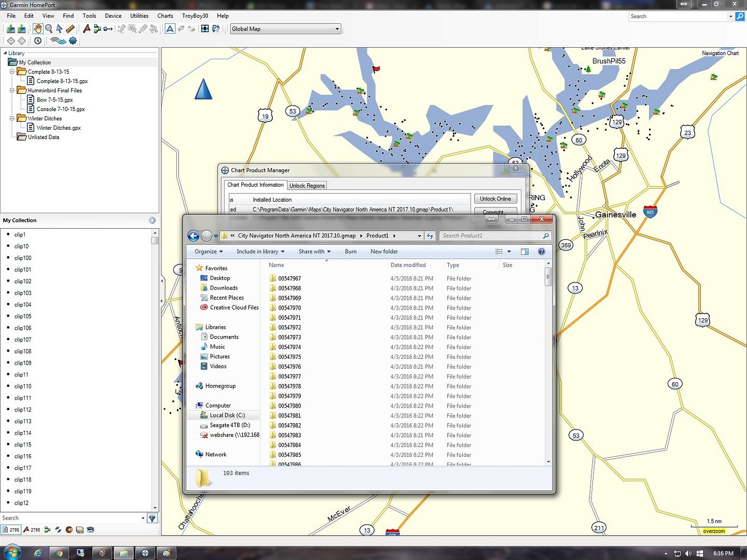
Task: Collapse the Complete 8-13-15 folder
Action: click(x=12, y=72)
